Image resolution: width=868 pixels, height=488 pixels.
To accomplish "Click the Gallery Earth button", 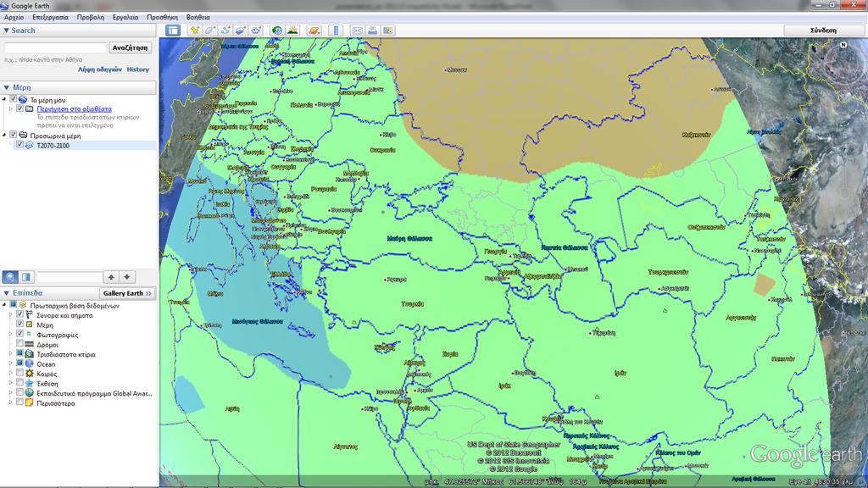I will 127,293.
